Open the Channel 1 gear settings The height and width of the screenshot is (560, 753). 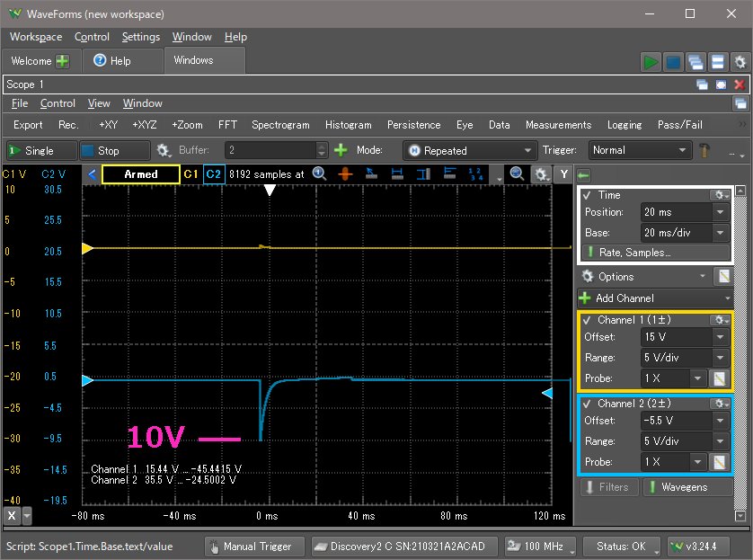pos(721,320)
